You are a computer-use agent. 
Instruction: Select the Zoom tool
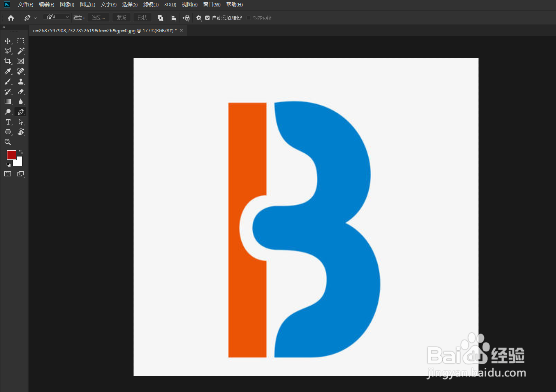coord(8,142)
